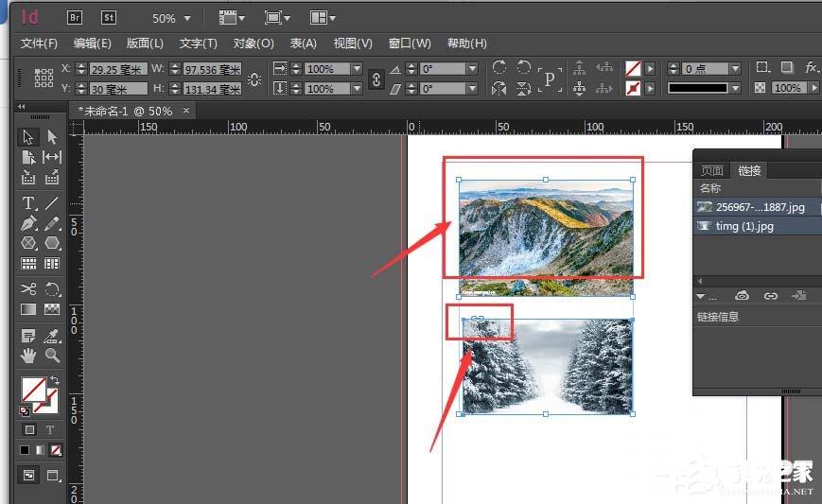Viewport: 822px width, 504px height.
Task: Click relink icon in Links panel
Action: [x=771, y=296]
